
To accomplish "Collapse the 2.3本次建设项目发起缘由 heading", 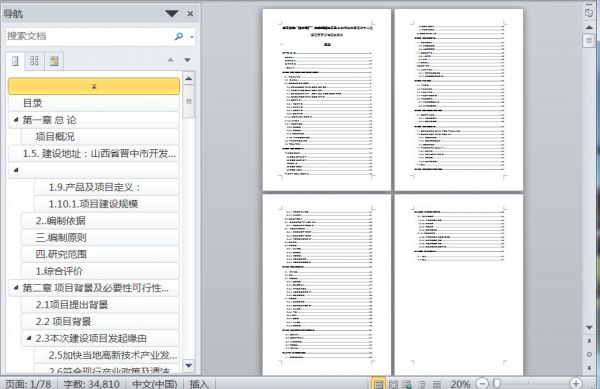I will coord(29,338).
